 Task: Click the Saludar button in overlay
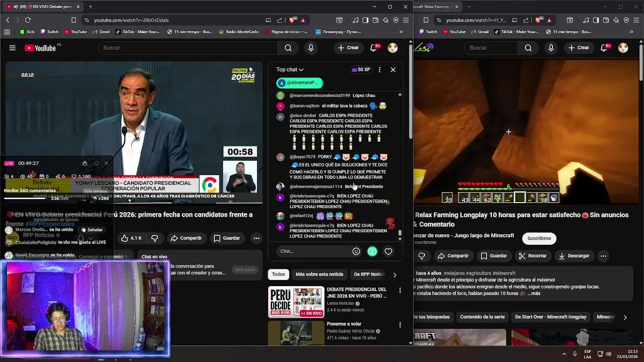tap(92, 230)
